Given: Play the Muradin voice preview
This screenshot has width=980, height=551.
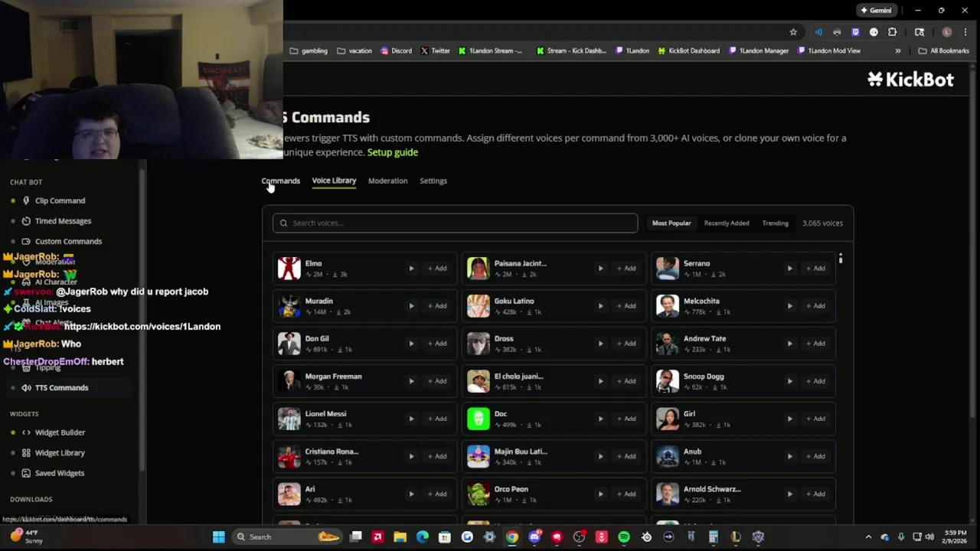Looking at the screenshot, I should click(x=411, y=306).
